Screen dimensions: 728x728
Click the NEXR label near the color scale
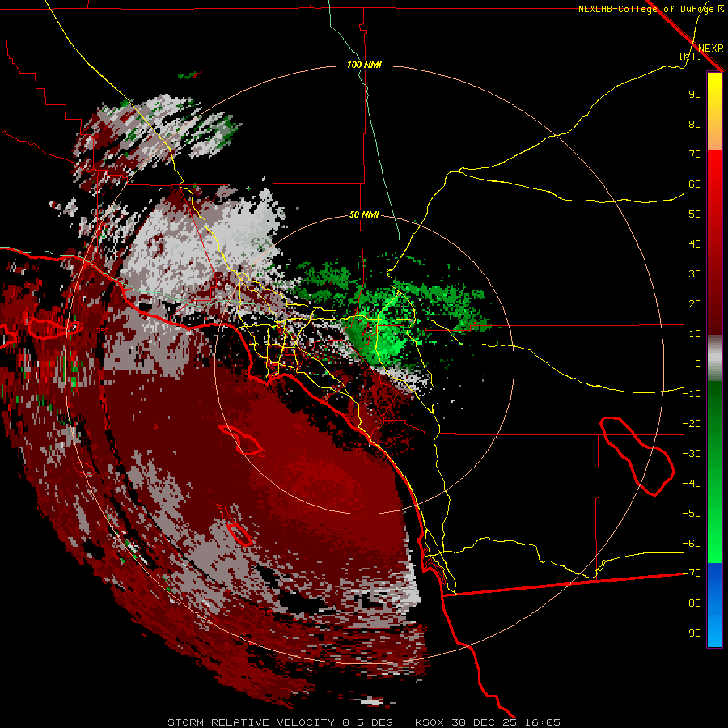[x=711, y=49]
